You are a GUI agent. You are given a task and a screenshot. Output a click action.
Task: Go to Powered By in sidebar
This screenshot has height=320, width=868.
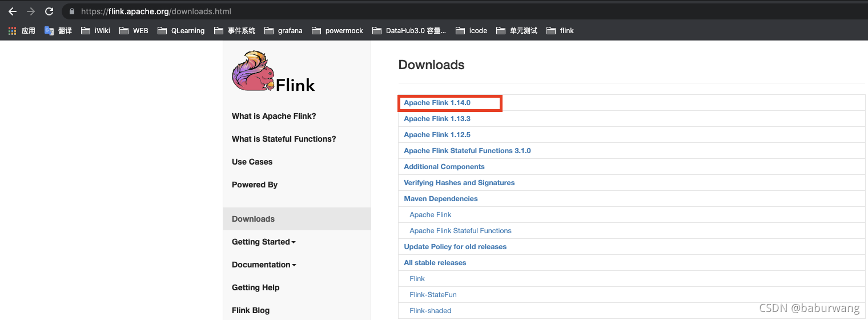(x=255, y=185)
